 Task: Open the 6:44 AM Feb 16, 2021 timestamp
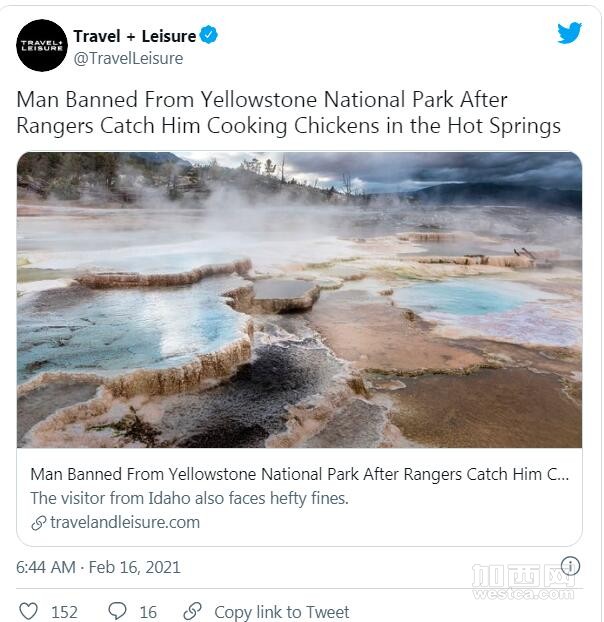(98, 567)
